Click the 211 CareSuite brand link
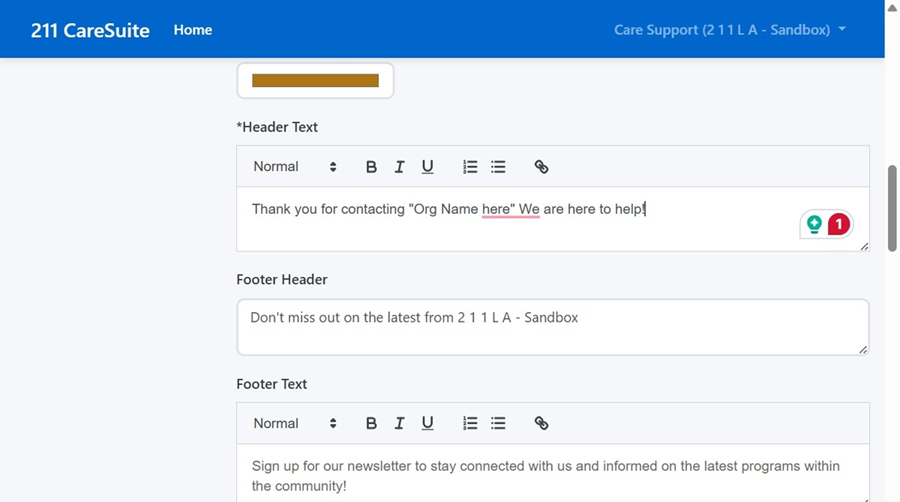900x502 pixels. pyautogui.click(x=90, y=30)
